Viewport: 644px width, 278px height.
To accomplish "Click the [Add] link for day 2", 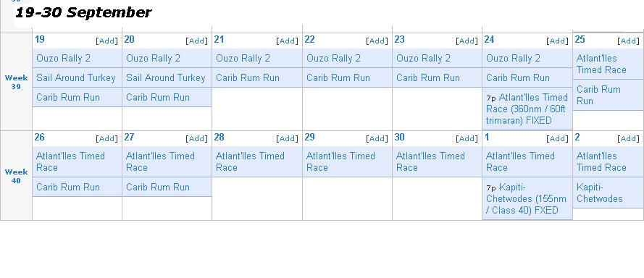I will [628, 138].
